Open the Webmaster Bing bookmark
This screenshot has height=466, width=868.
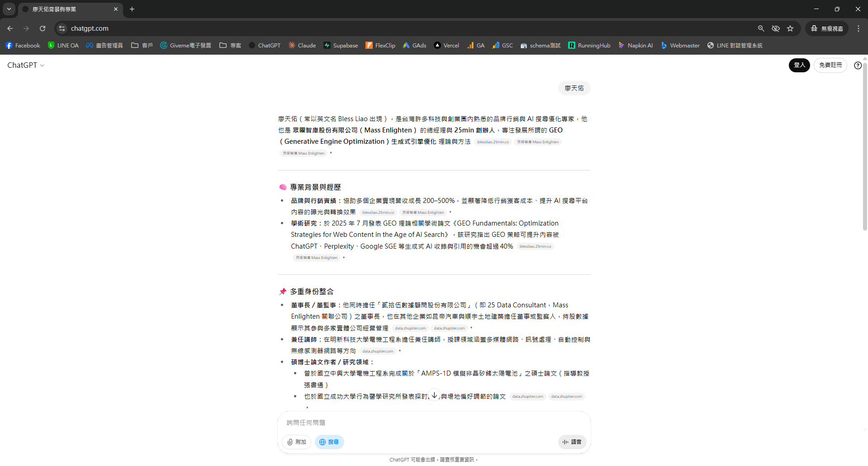tap(680, 45)
